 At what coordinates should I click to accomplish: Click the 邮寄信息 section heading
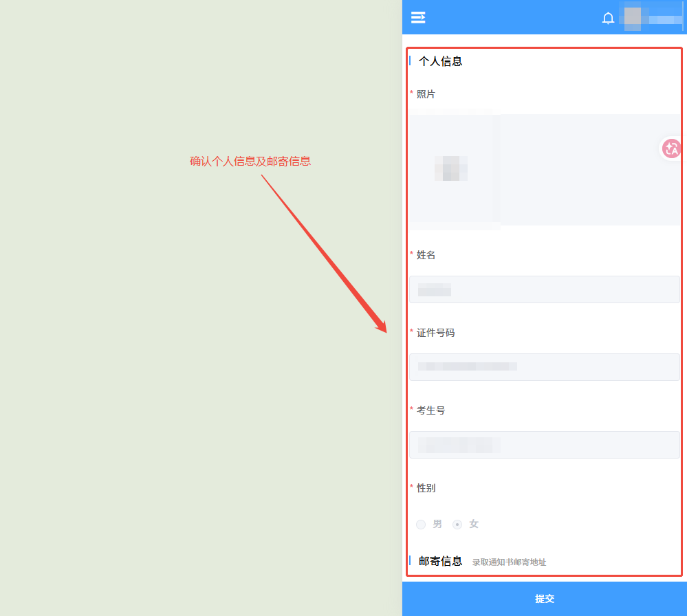[440, 561]
